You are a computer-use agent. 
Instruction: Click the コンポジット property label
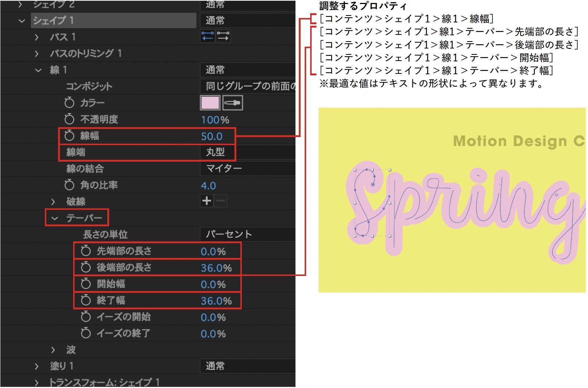pyautogui.click(x=89, y=86)
